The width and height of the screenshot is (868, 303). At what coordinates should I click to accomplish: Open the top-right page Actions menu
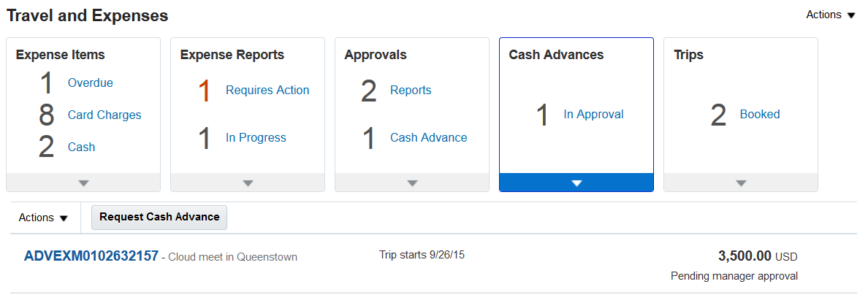[x=830, y=15]
